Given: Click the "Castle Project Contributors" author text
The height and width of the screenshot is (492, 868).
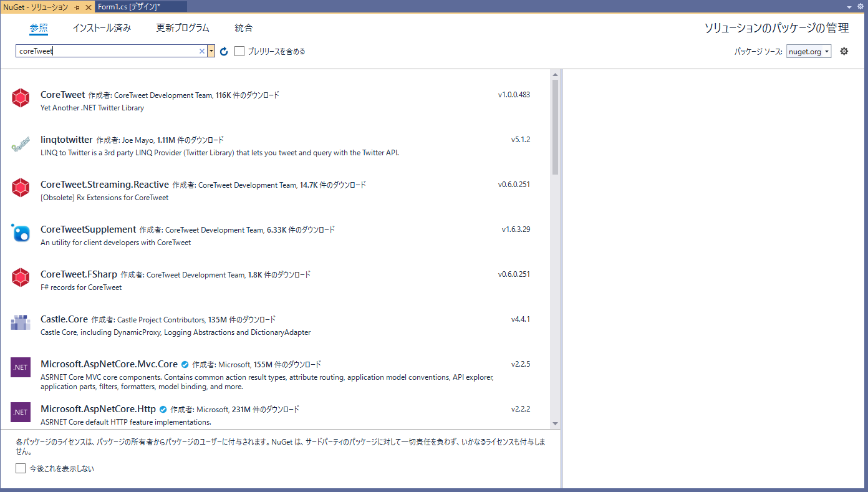Looking at the screenshot, I should pos(161,320).
